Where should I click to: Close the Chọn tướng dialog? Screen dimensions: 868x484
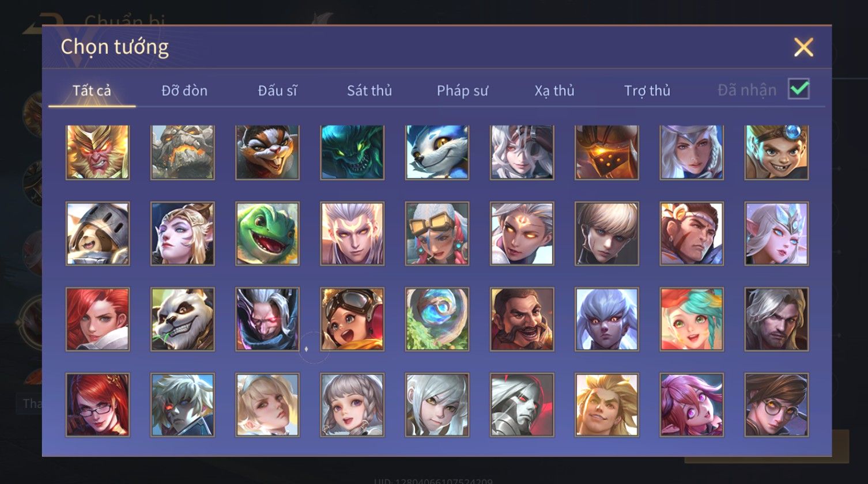coord(803,47)
